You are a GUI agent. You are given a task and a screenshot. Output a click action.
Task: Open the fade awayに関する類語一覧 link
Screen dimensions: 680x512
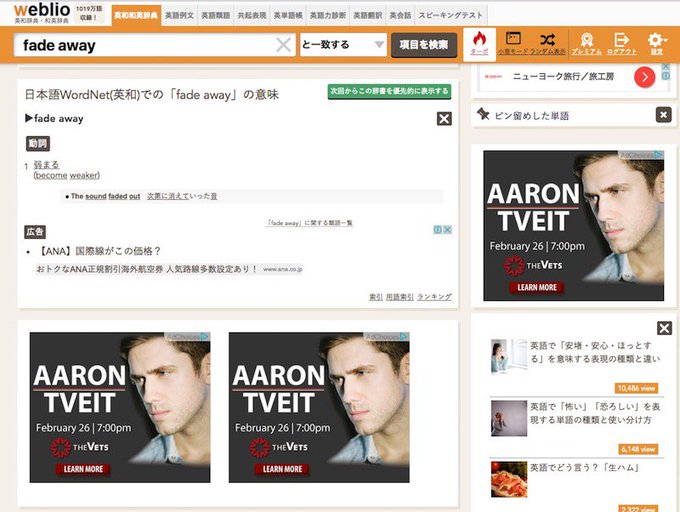[x=309, y=223]
